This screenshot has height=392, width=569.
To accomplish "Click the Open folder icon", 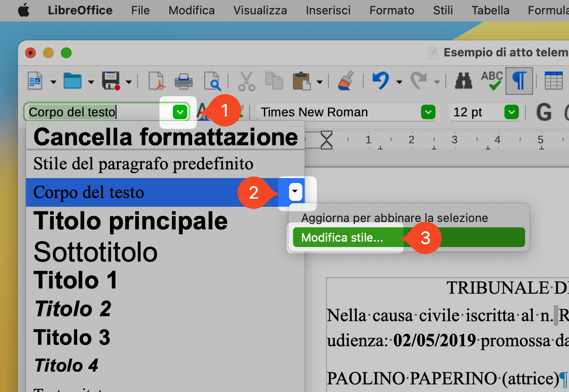I will click(72, 81).
